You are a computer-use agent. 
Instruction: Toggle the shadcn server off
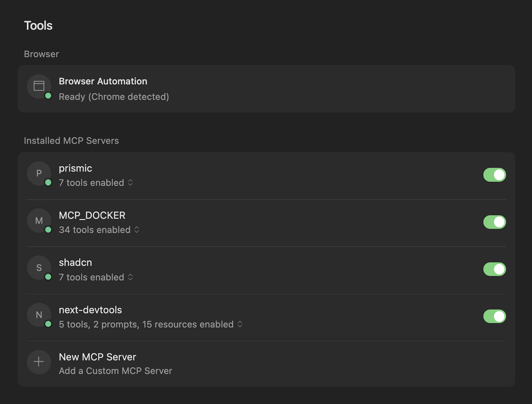pyautogui.click(x=494, y=269)
